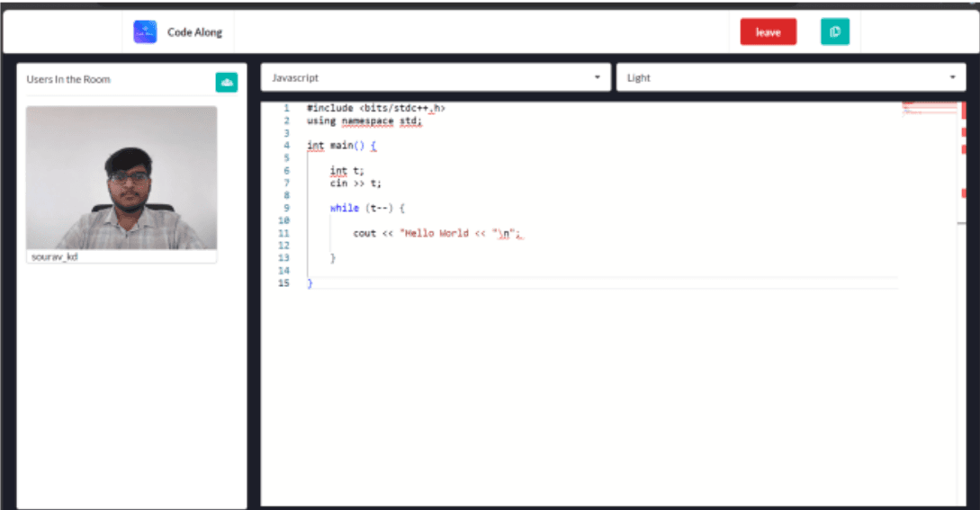Click the using namespace std line
The width and height of the screenshot is (980, 510).
(364, 121)
